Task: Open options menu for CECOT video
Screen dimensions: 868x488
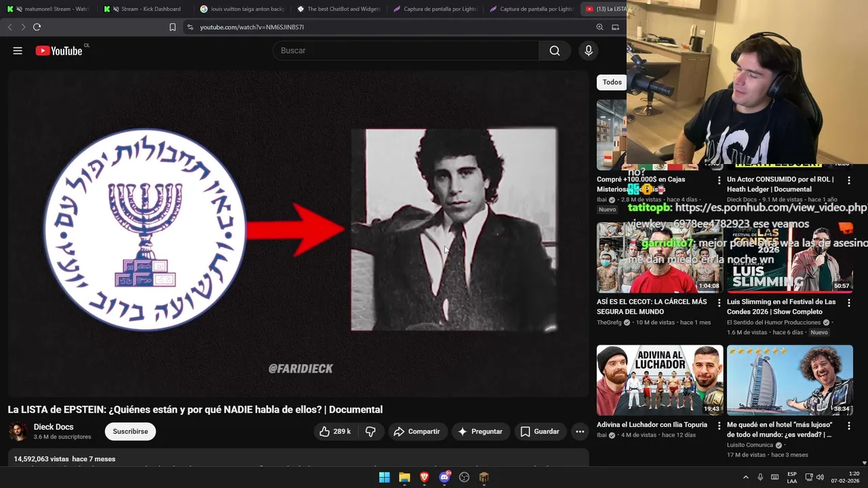Action: [719, 303]
